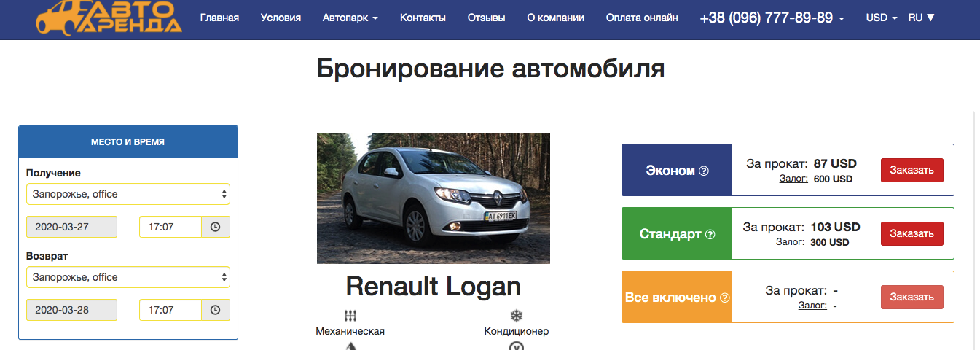Screen dimensions: 980x350
Task: Open the О компании page
Action: (x=555, y=17)
